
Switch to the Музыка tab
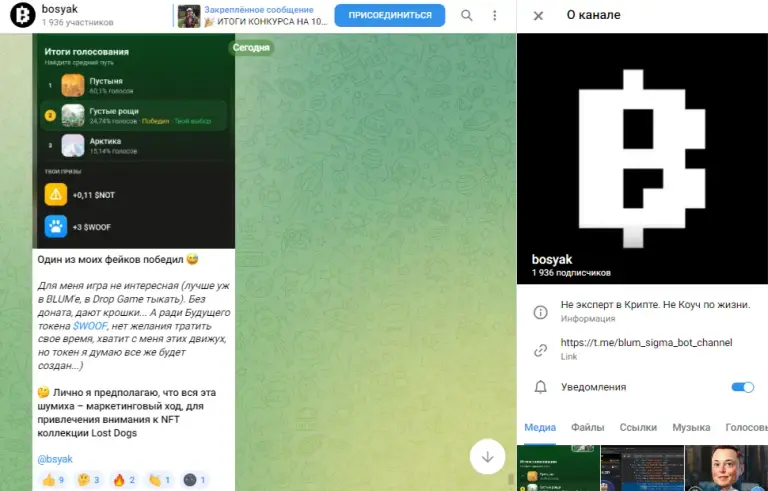pos(691,427)
